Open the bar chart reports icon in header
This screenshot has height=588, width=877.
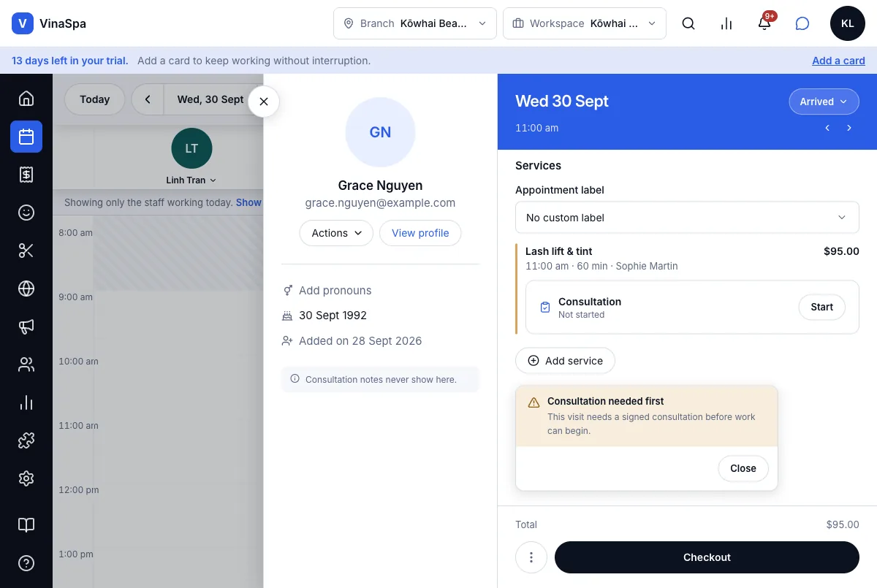(726, 23)
